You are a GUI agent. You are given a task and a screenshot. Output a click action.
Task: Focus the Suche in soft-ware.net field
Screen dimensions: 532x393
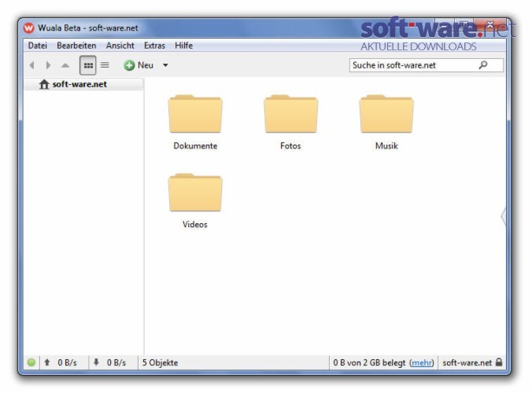(426, 65)
